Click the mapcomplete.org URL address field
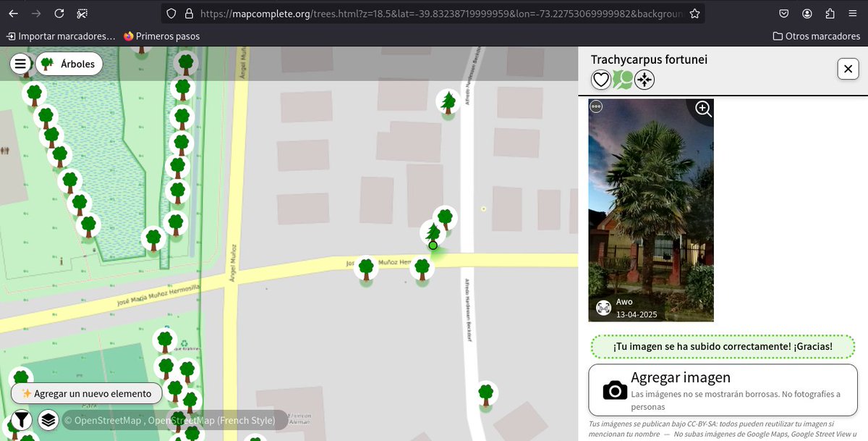Image resolution: width=868 pixels, height=441 pixels. [x=441, y=13]
